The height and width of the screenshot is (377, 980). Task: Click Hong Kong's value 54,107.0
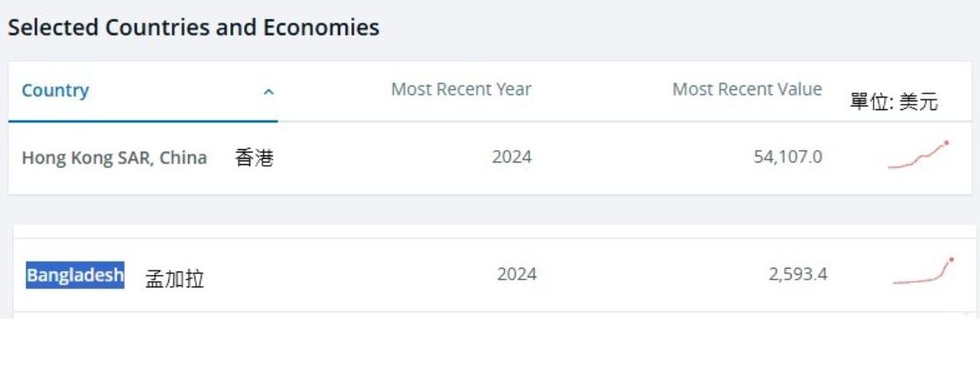pos(787,157)
